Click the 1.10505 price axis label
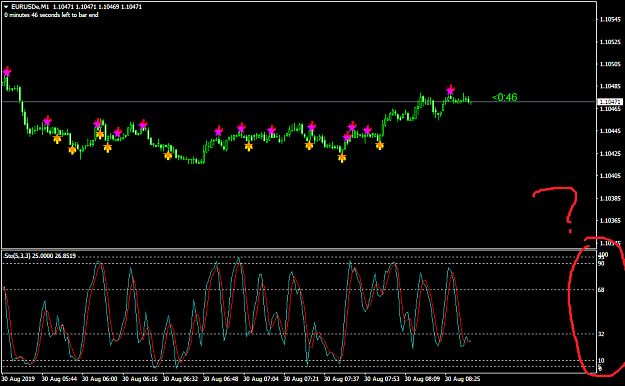The image size is (625, 386). 610,64
